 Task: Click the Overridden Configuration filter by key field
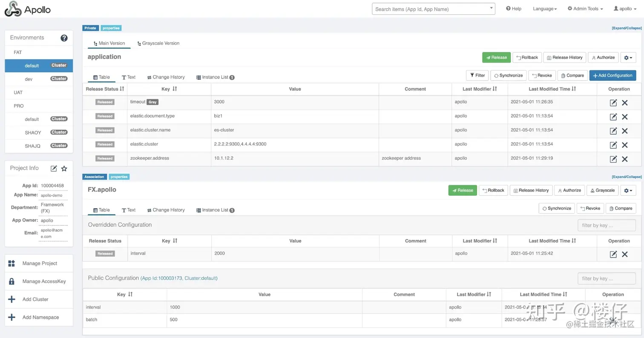[x=607, y=225]
